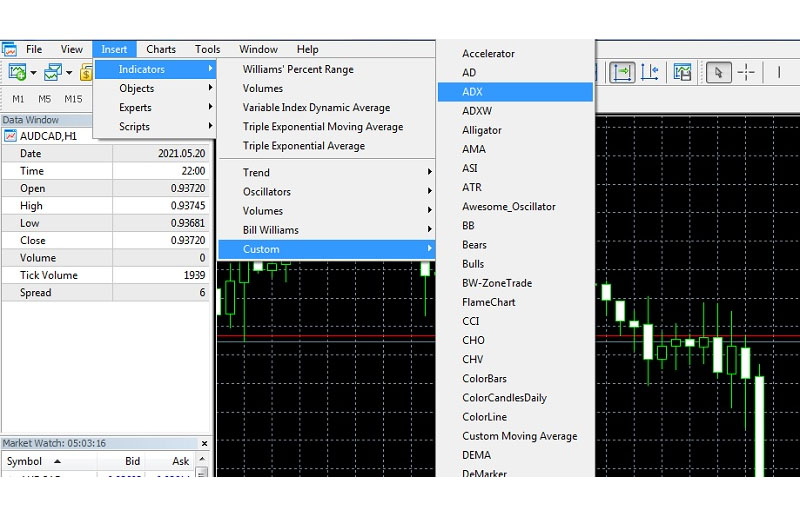Select ColorCandlesDaily indicator
The height and width of the screenshot is (507, 800).
505,398
